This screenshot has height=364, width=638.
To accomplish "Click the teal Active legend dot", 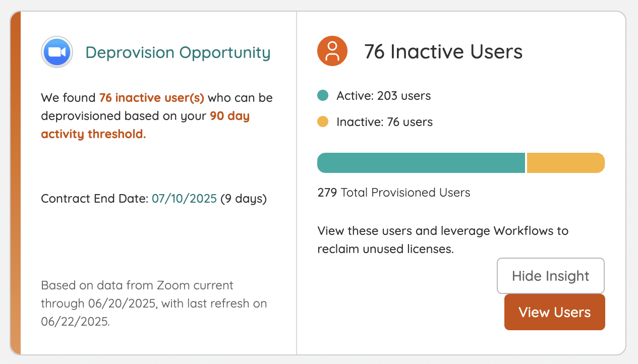I will pos(323,95).
